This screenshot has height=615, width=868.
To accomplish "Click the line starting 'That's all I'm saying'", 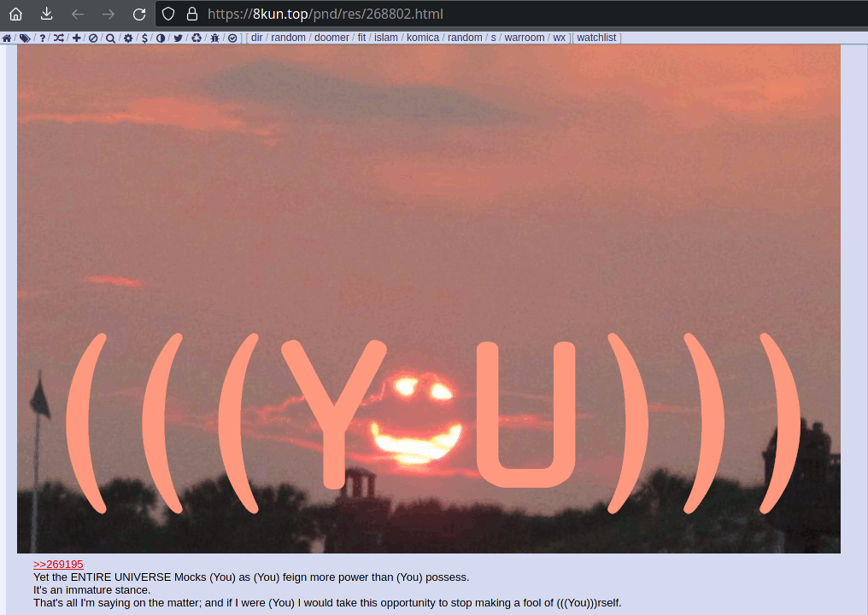I will [327, 602].
